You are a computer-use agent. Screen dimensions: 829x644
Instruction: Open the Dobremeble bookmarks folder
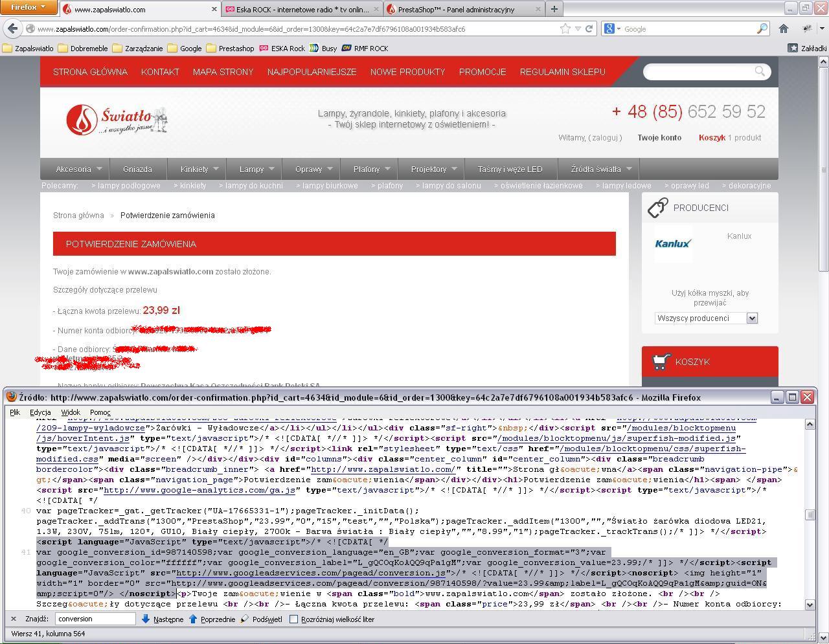click(83, 48)
